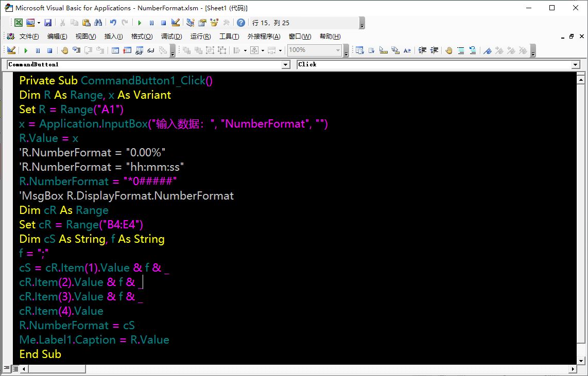The image size is (588, 376).
Task: Open the Project Explorer window
Action: point(191,23)
